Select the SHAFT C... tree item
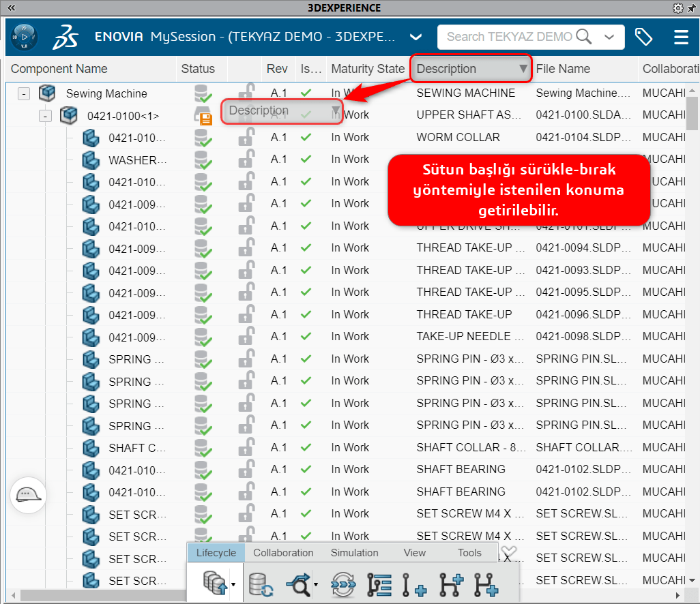The image size is (700, 604). pos(137,448)
